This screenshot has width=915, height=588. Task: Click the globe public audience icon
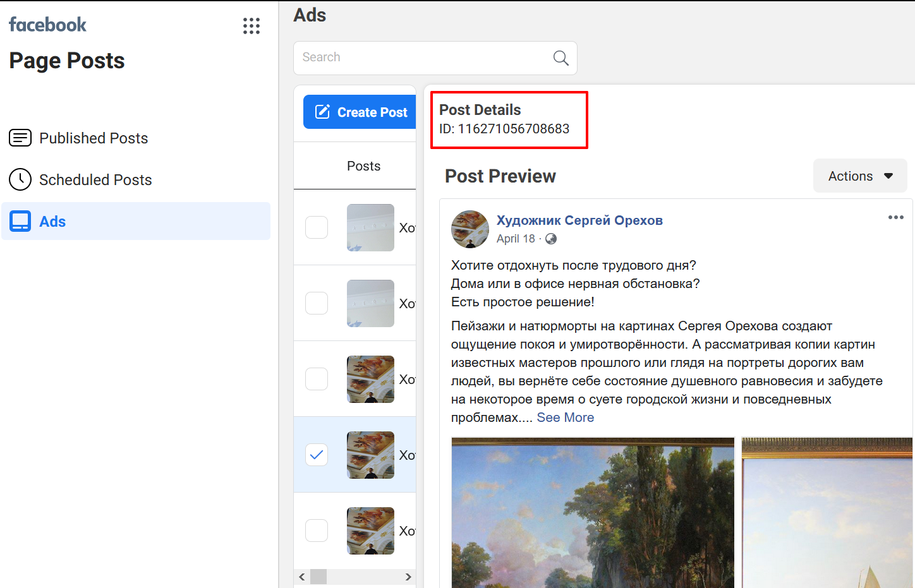point(551,239)
